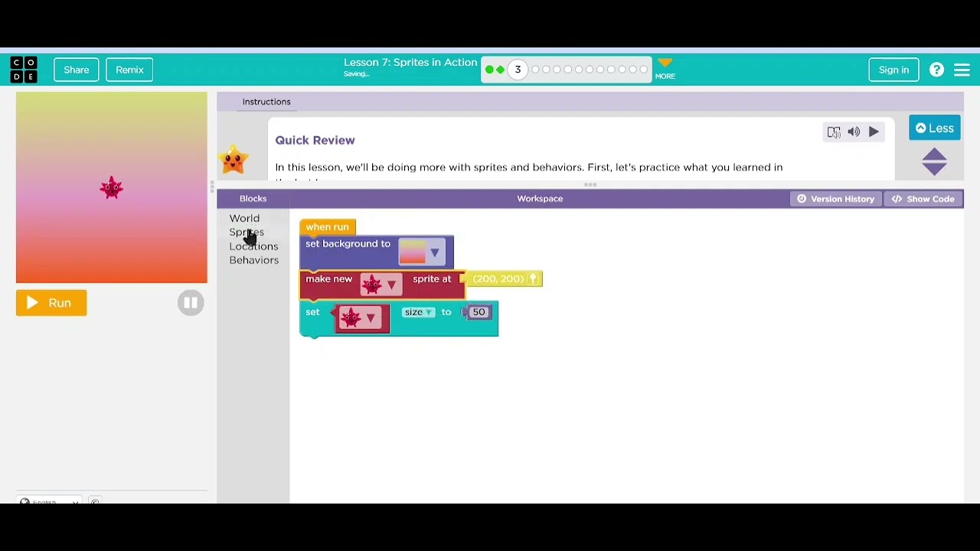Open the immersive reader icon in instructions
Screen dimensions: 980x551
pos(834,132)
